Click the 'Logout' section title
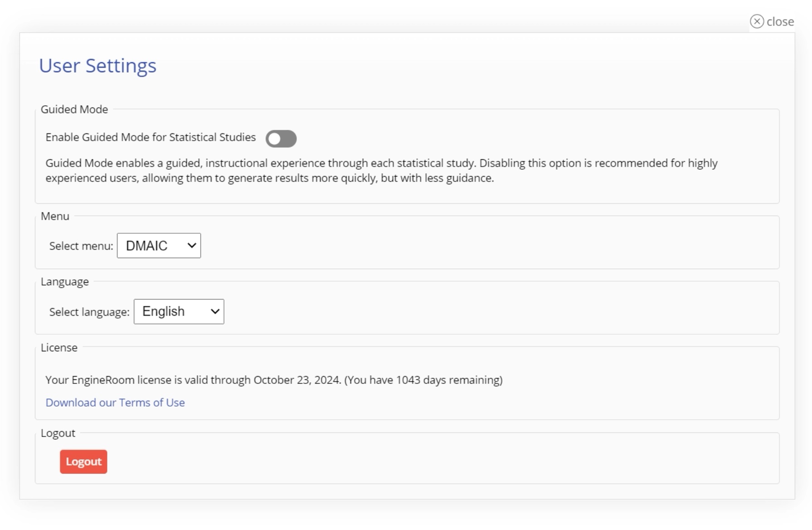 click(x=58, y=433)
